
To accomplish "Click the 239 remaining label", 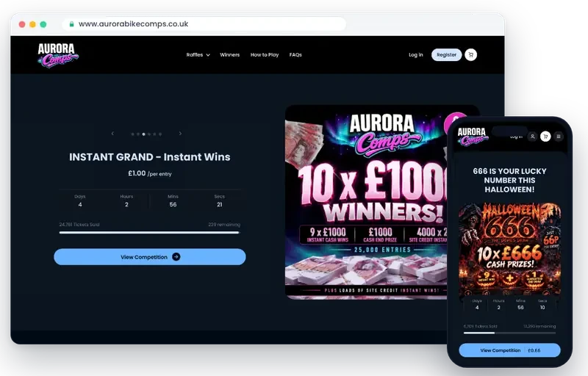I will 224,224.
